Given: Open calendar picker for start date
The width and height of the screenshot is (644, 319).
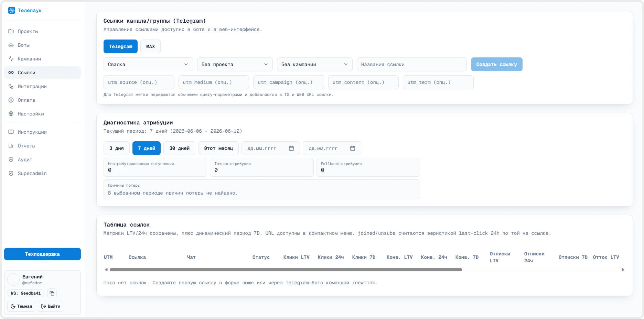Looking at the screenshot, I should [291, 148].
